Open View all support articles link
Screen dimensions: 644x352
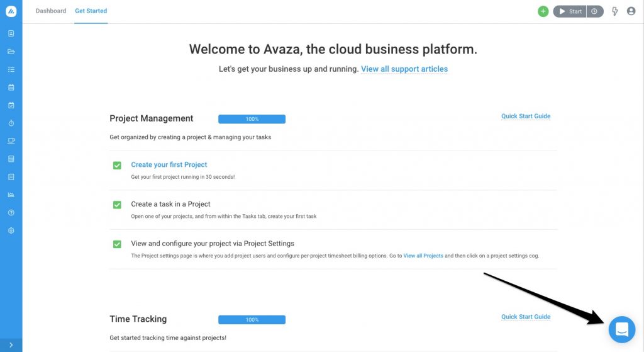[x=404, y=69]
